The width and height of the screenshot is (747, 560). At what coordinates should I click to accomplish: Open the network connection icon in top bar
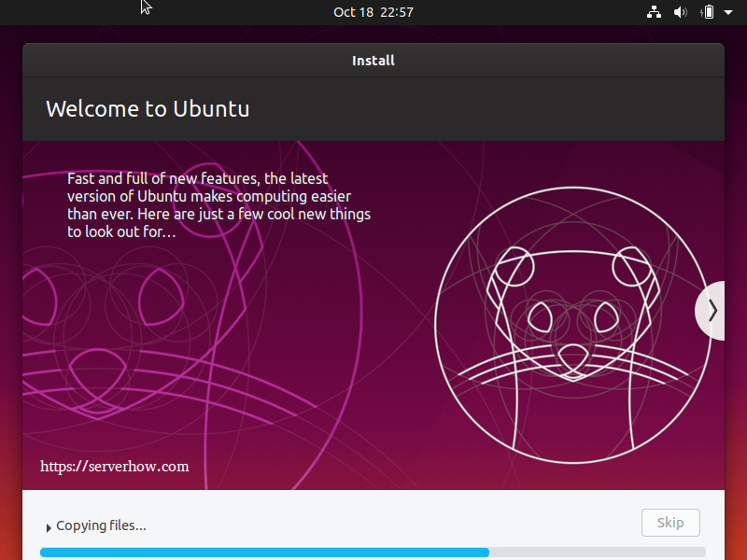(x=654, y=12)
